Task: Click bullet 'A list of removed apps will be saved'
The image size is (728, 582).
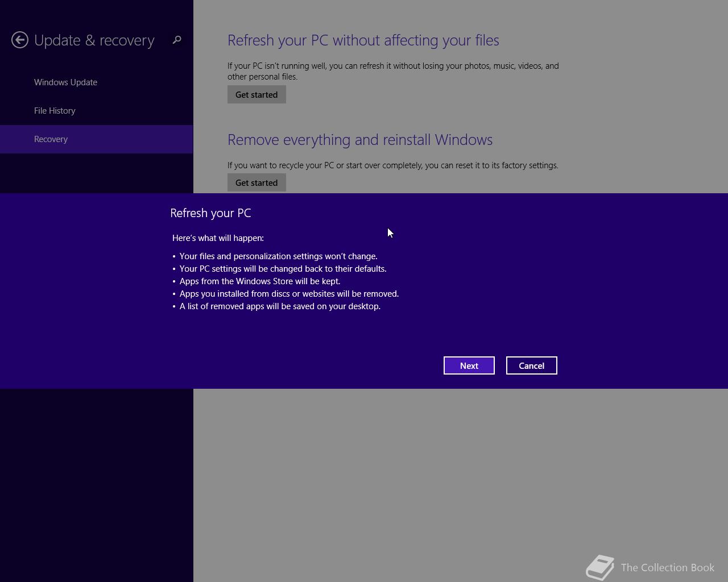Action: (x=280, y=306)
